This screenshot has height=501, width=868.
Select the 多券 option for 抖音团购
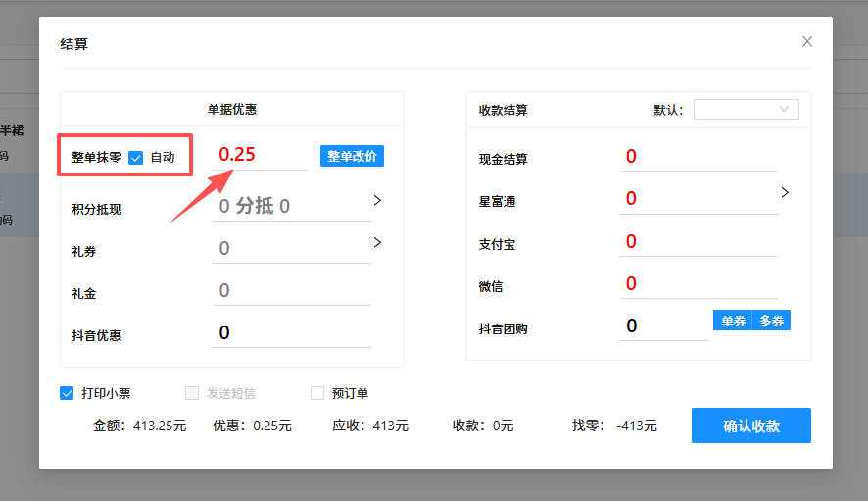coord(771,321)
